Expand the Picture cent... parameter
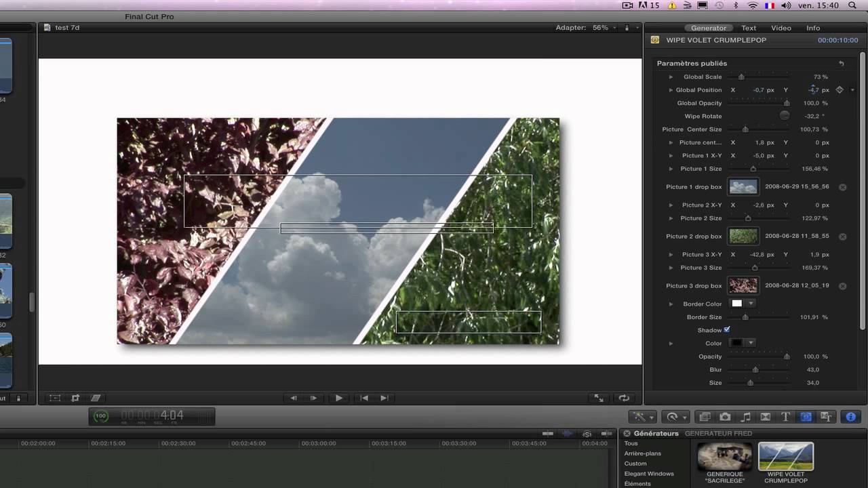 (x=671, y=142)
